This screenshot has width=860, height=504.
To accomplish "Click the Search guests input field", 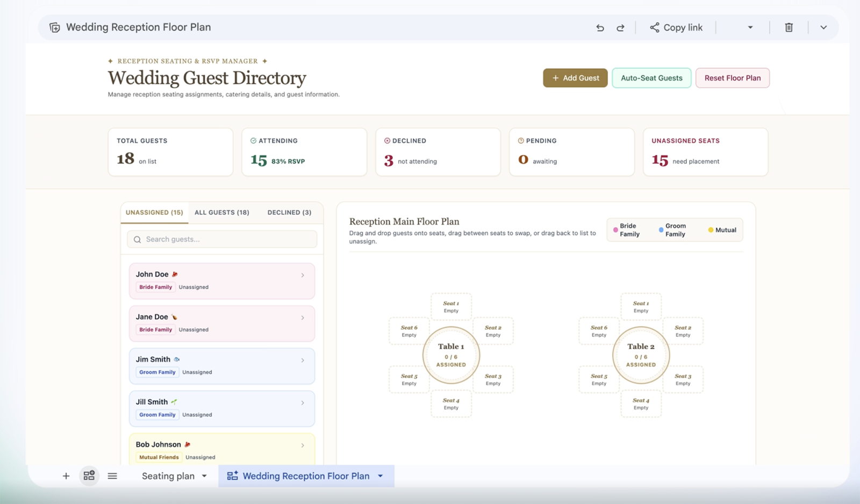I will [222, 240].
